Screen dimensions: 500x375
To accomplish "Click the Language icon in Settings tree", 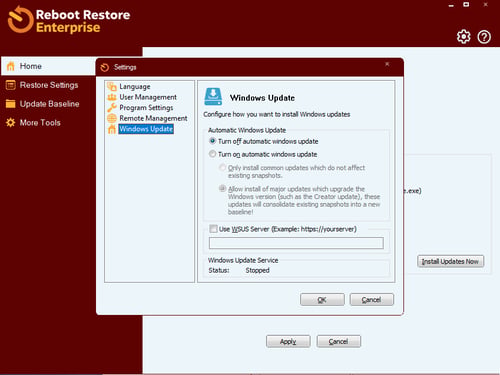I will 112,86.
